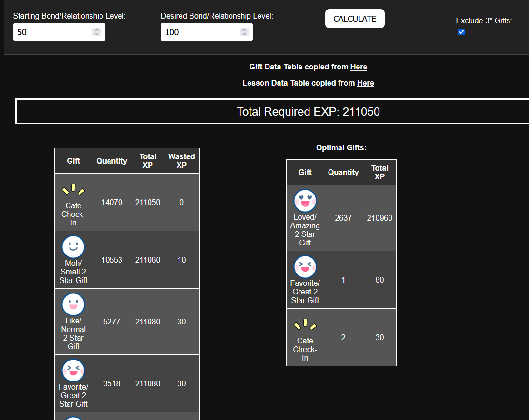Increment the Starting Bond Level stepper
Image resolution: width=529 pixels, height=420 pixels.
97,29
